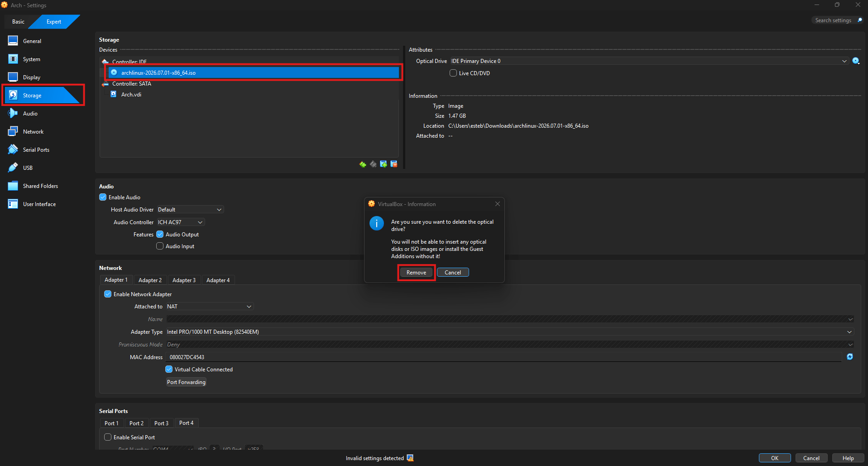Click OK to apply settings
The image size is (868, 466).
click(775, 458)
